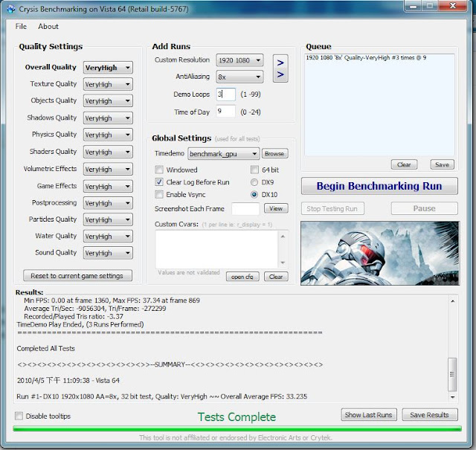Click Reset to current game settings

click(x=77, y=276)
